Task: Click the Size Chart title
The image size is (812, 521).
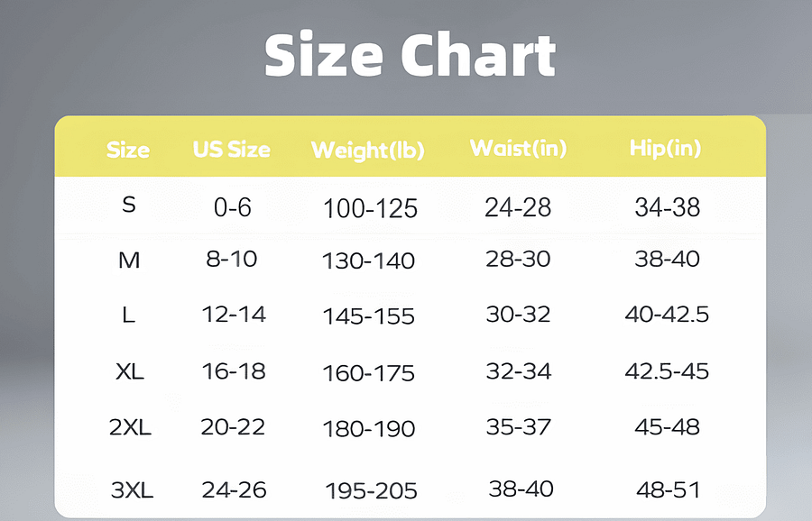Action: (410, 56)
